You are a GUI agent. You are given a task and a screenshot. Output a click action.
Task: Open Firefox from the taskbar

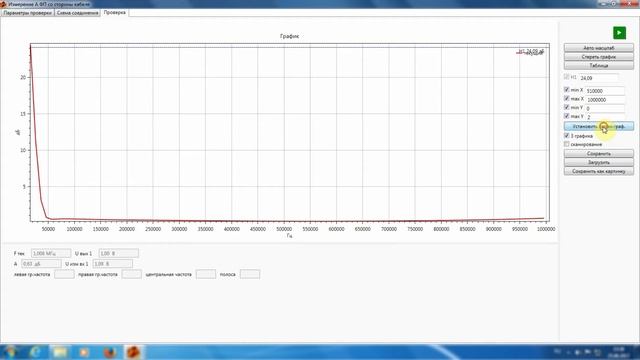click(x=109, y=352)
